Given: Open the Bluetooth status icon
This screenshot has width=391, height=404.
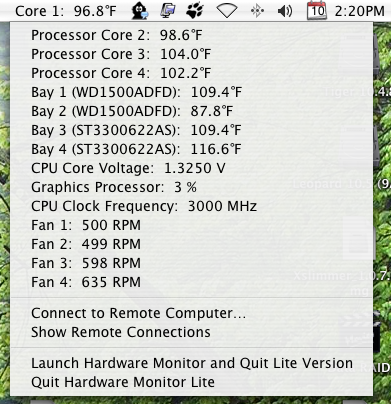Looking at the screenshot, I should pos(257,11).
